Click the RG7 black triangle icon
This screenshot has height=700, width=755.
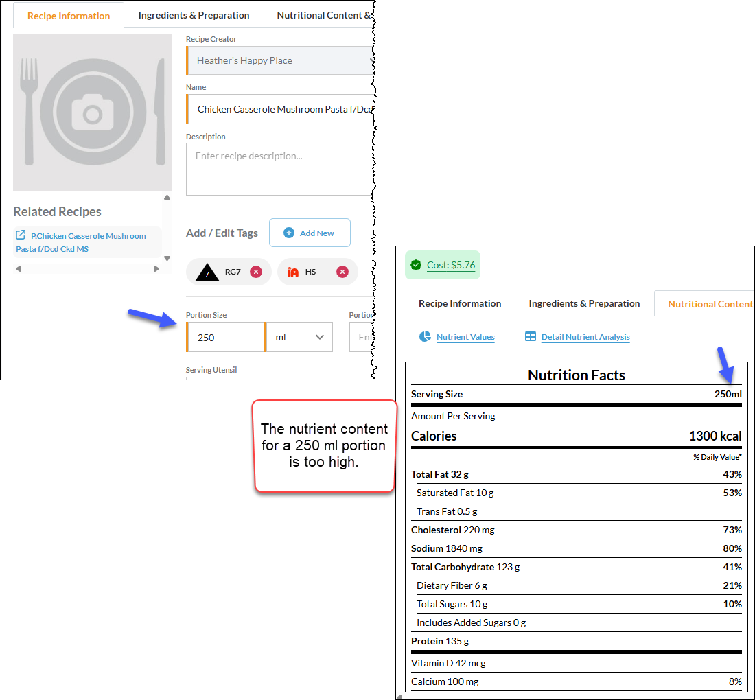point(207,272)
